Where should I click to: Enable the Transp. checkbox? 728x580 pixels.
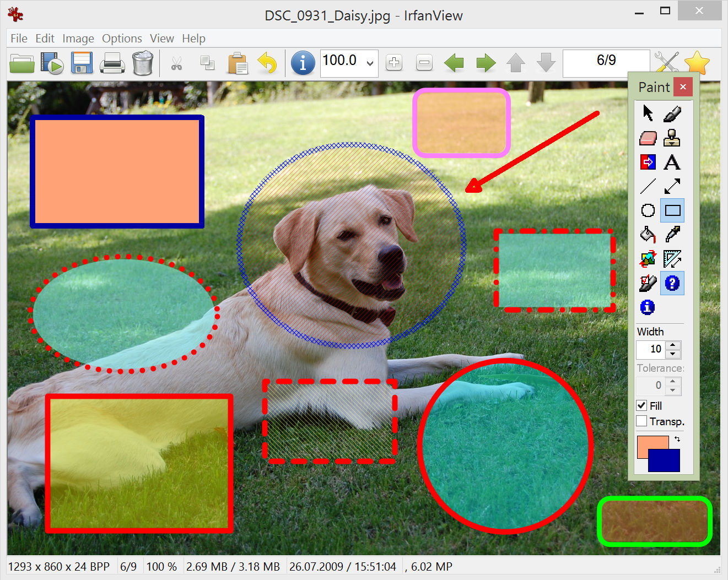[641, 421]
